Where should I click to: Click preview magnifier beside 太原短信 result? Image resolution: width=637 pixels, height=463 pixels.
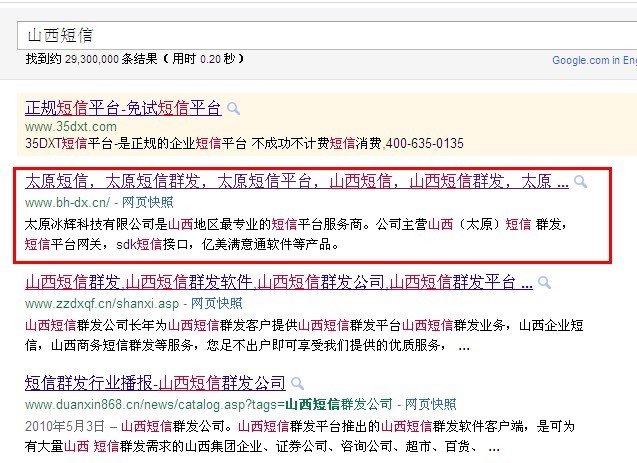pyautogui.click(x=580, y=182)
